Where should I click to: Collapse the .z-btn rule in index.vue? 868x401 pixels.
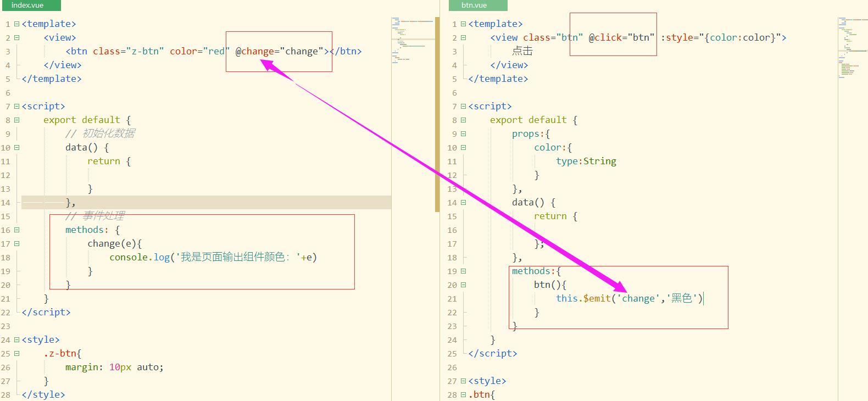tap(16, 354)
